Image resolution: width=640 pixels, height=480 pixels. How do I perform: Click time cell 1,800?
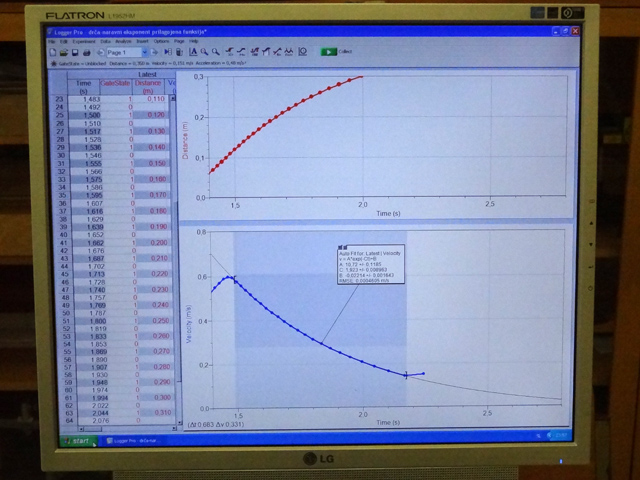tap(98, 321)
